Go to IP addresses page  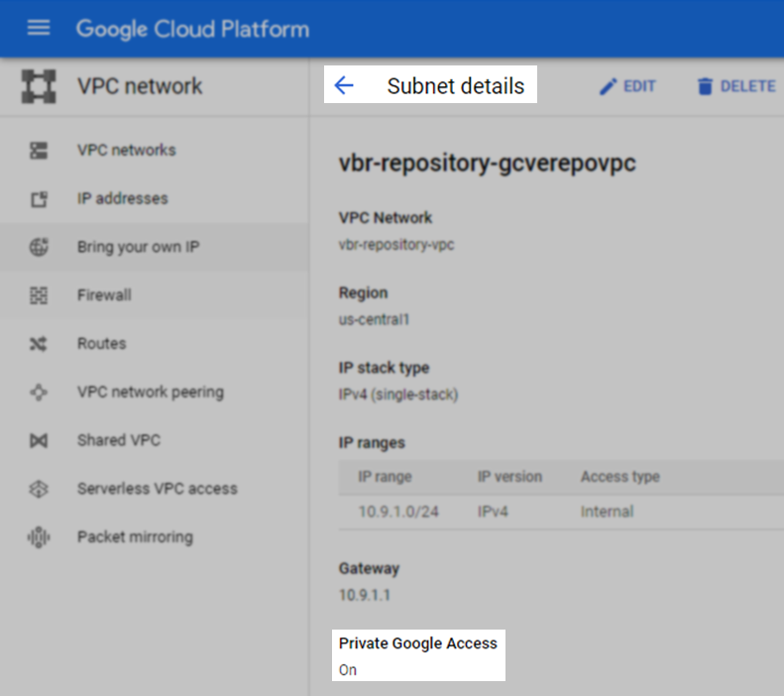click(123, 198)
